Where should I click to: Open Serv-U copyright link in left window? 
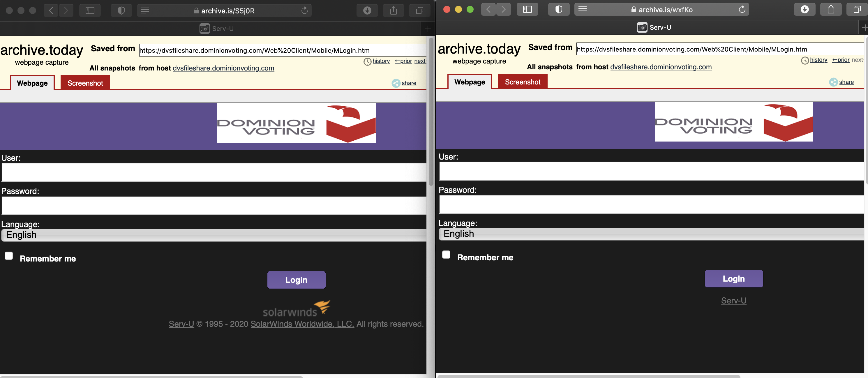(181, 324)
